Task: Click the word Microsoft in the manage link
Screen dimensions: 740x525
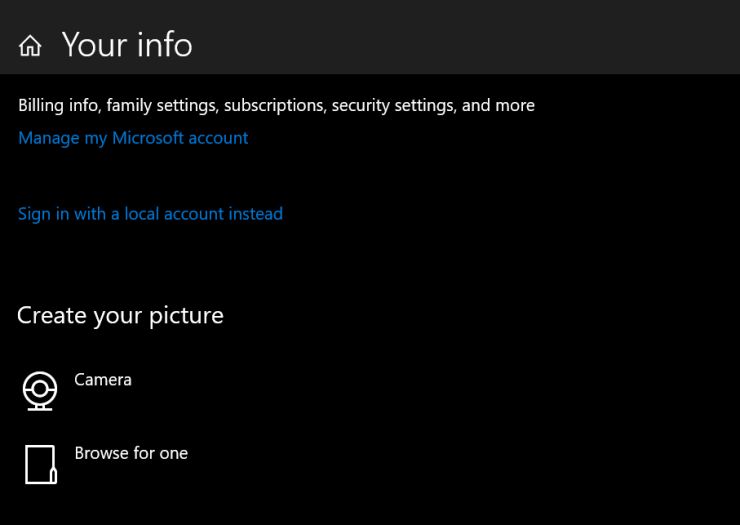Action: click(x=148, y=138)
